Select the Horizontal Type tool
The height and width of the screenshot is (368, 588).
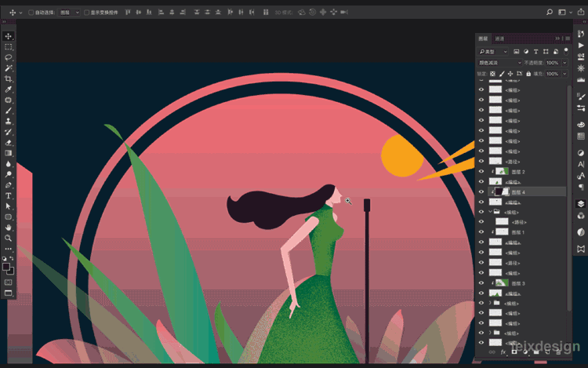pyautogui.click(x=9, y=195)
